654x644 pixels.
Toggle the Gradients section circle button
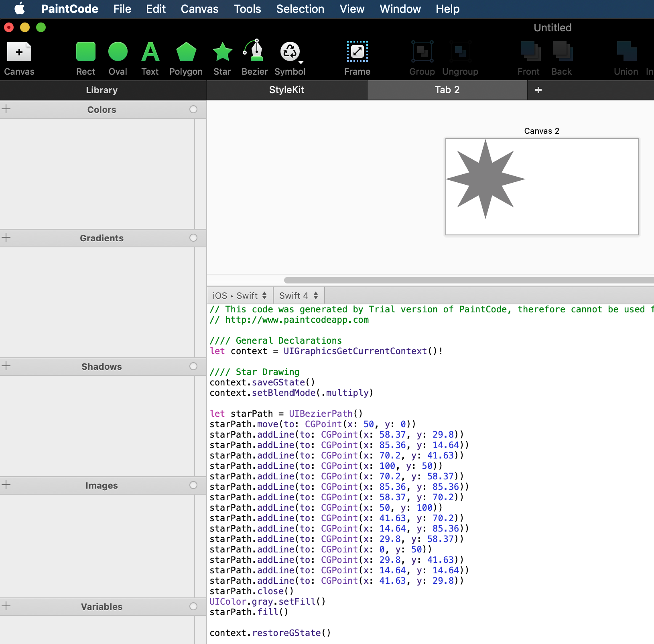pyautogui.click(x=193, y=238)
